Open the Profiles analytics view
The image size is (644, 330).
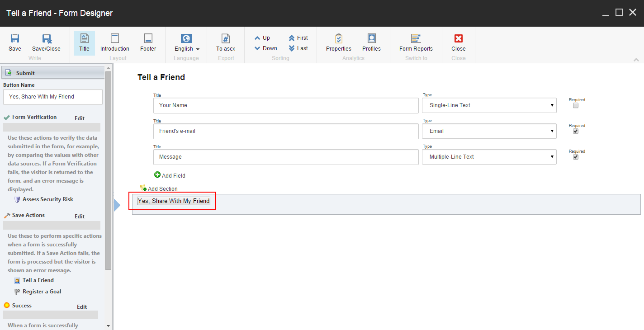(371, 43)
